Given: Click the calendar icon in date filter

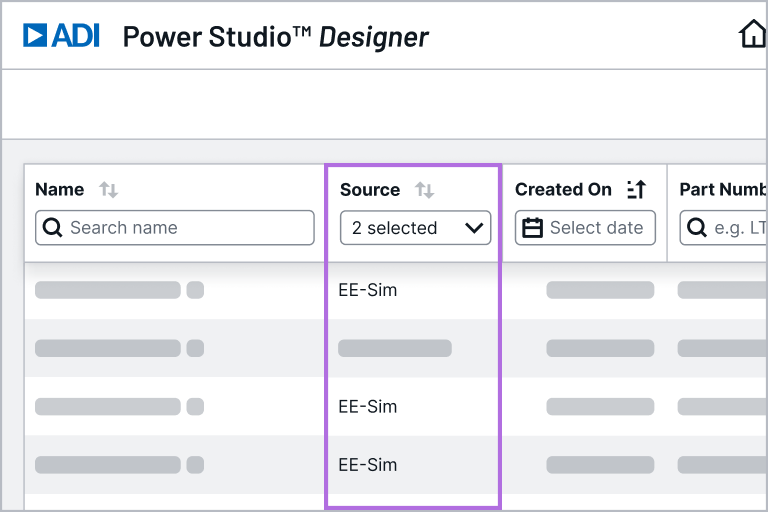Looking at the screenshot, I should (x=532, y=228).
